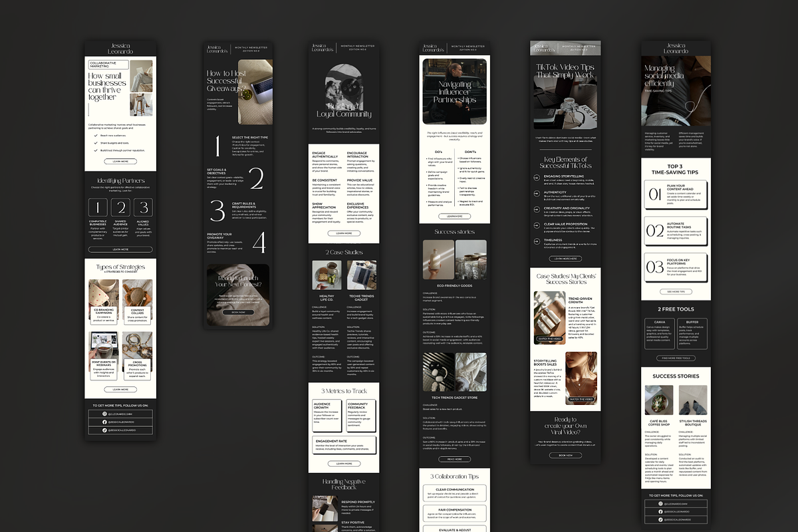Viewport: 798px width, 532px height.
Task: Click the Techie Trends Gadget case study photo
Action: coord(362,275)
